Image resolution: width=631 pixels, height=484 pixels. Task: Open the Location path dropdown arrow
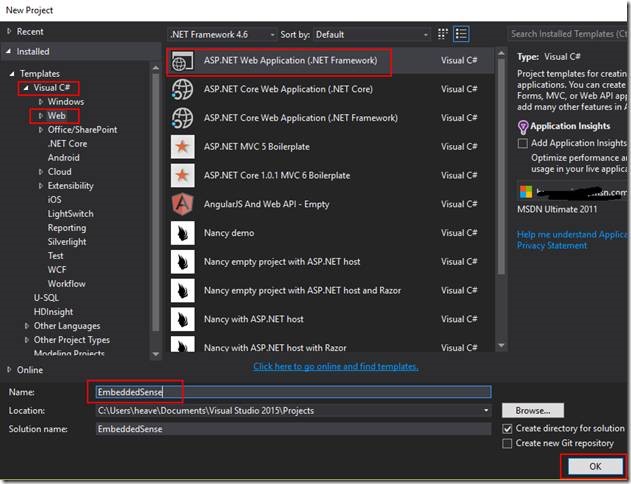(486, 411)
